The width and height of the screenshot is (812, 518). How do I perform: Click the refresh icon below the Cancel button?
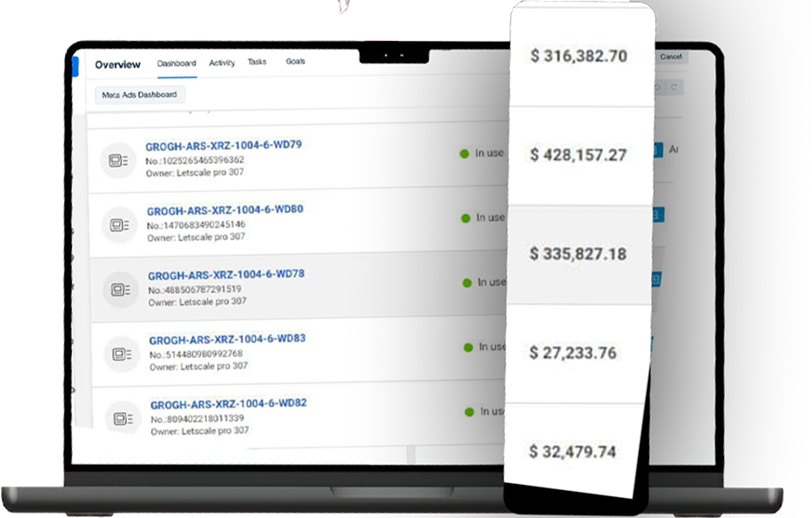[x=675, y=88]
